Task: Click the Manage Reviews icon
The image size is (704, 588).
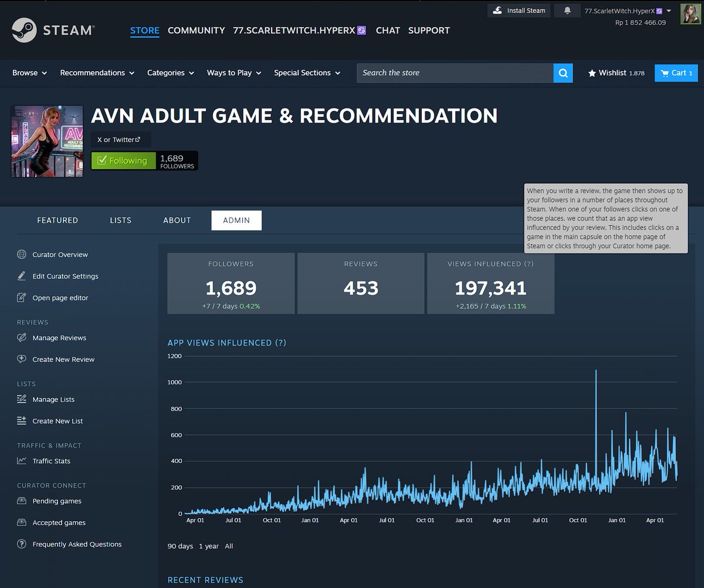Action: coord(22,337)
